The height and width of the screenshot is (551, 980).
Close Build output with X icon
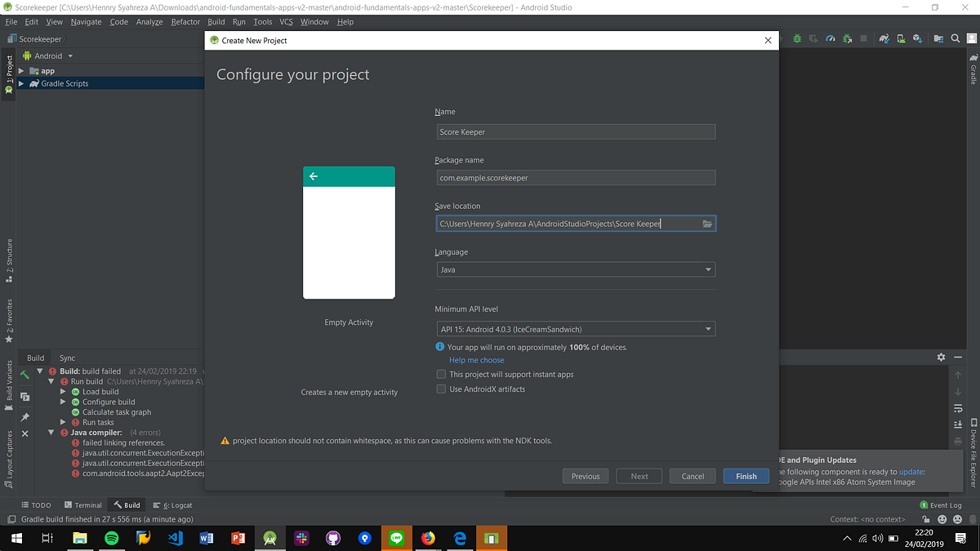pyautogui.click(x=24, y=433)
